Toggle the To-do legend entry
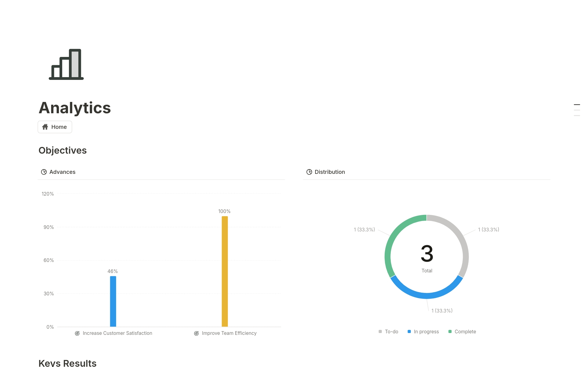The image size is (588, 367). pos(388,332)
